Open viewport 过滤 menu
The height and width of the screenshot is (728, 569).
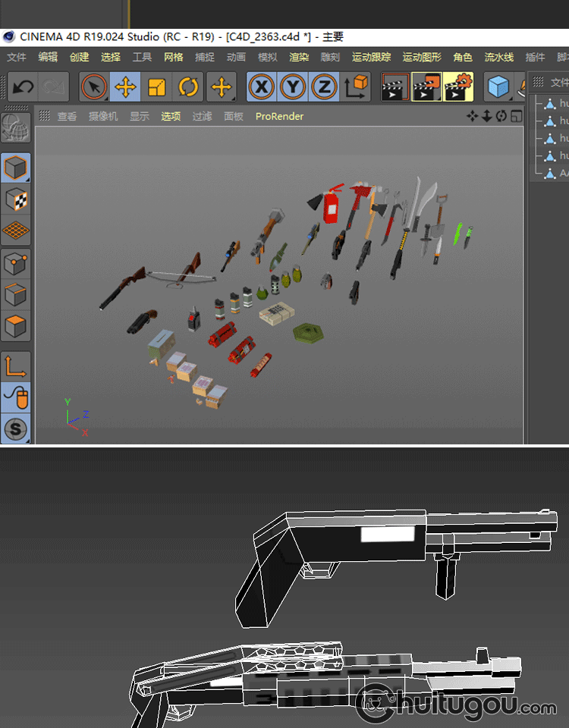pos(202,116)
